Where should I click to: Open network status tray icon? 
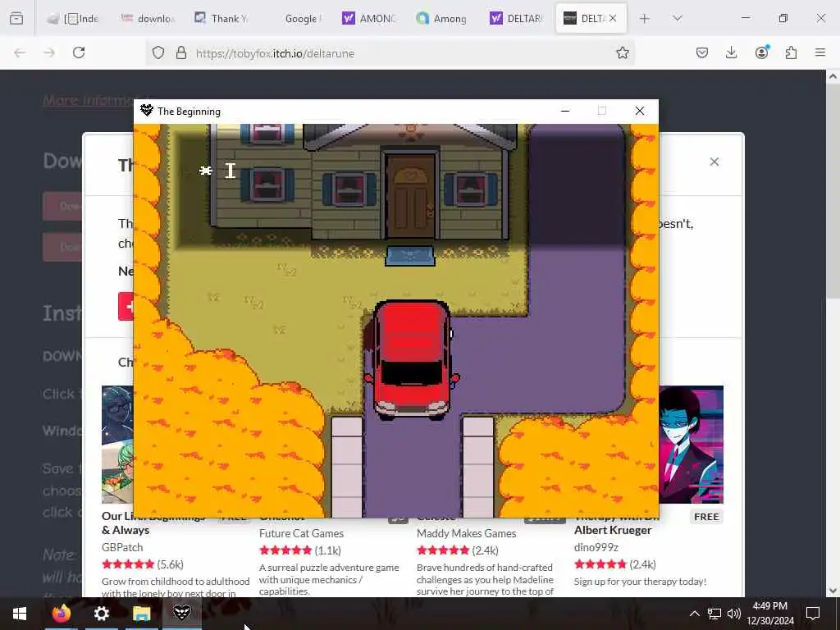[714, 614]
